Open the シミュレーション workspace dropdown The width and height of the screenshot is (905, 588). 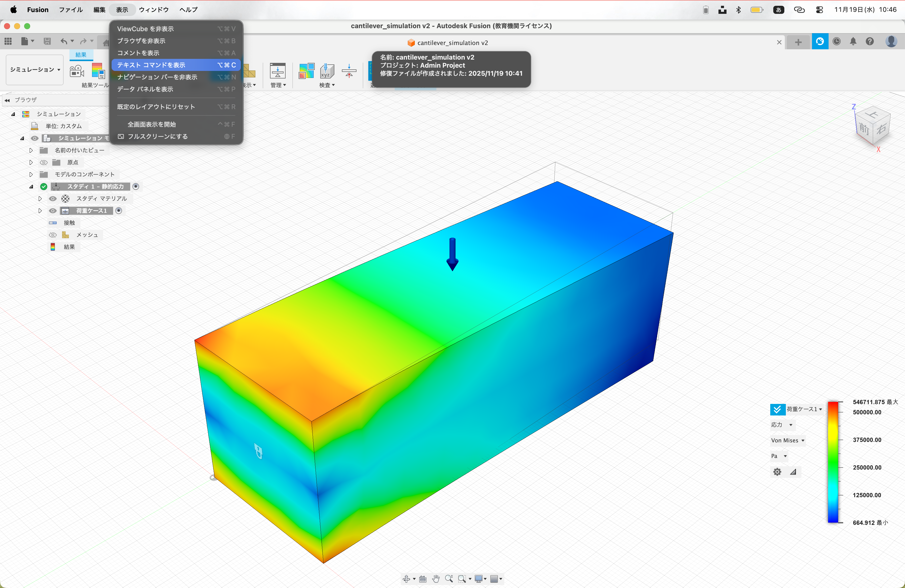(x=35, y=70)
